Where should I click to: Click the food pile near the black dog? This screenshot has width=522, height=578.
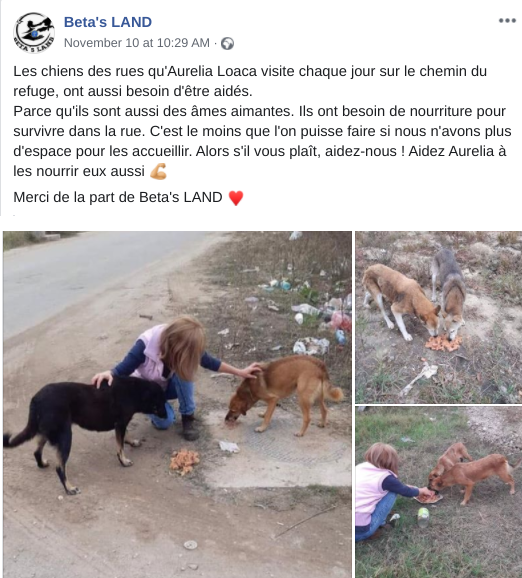click(185, 462)
